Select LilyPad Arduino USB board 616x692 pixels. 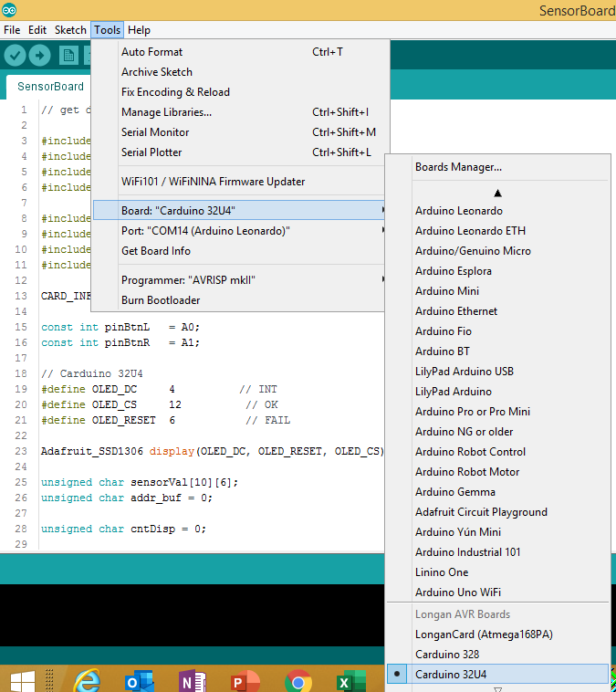coord(497,372)
